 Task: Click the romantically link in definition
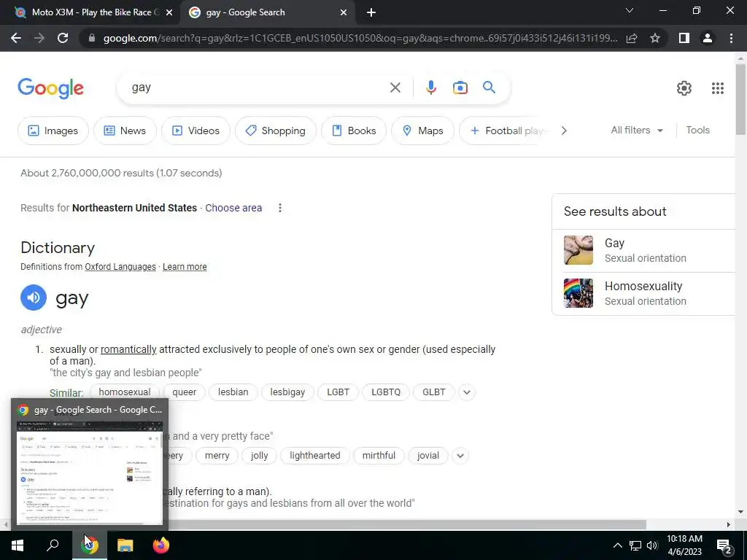click(128, 349)
